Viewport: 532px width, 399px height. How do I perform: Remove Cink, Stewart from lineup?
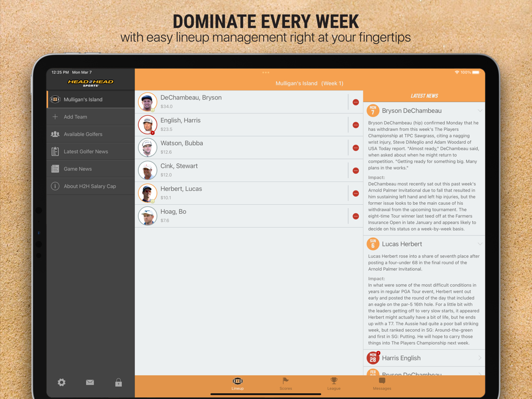(x=355, y=170)
